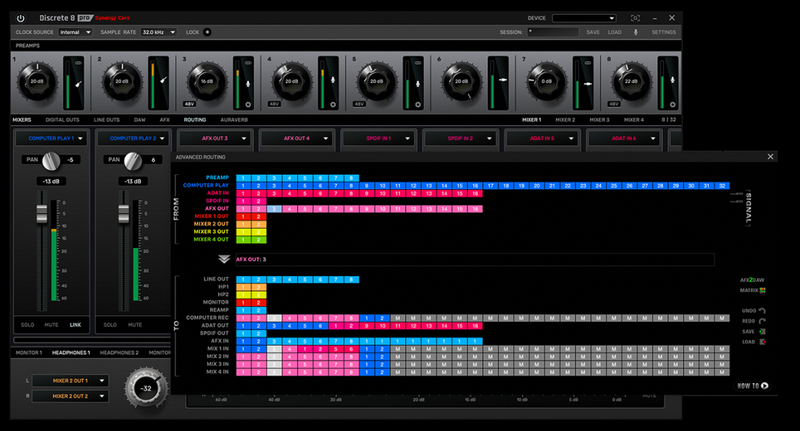
Task: Click the Session name input field
Action: [x=553, y=32]
